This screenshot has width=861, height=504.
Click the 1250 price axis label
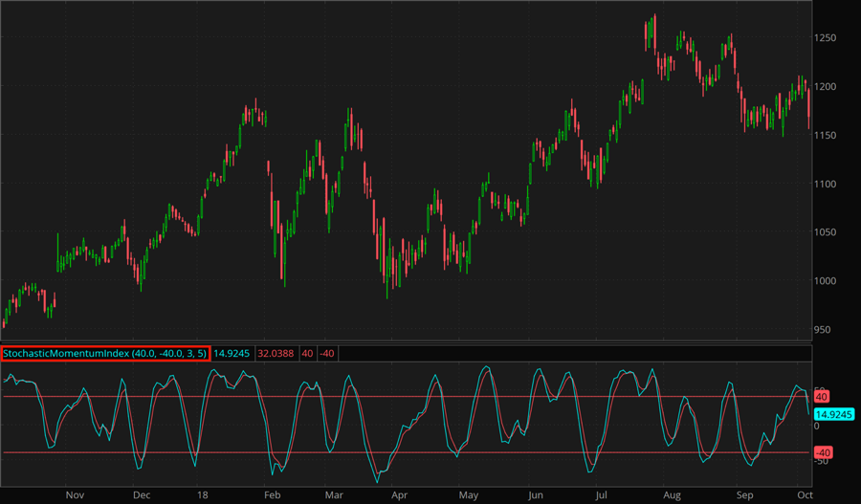(828, 38)
